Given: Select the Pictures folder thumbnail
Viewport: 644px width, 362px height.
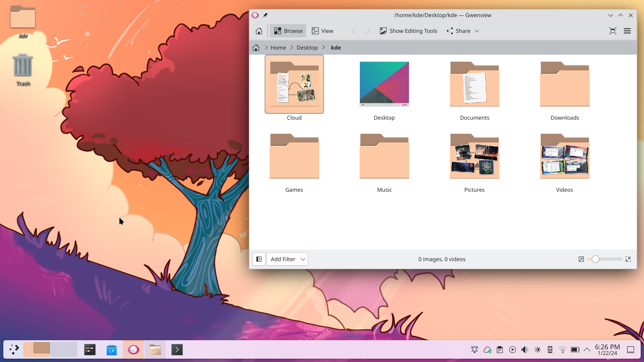Looking at the screenshot, I should pyautogui.click(x=474, y=157).
